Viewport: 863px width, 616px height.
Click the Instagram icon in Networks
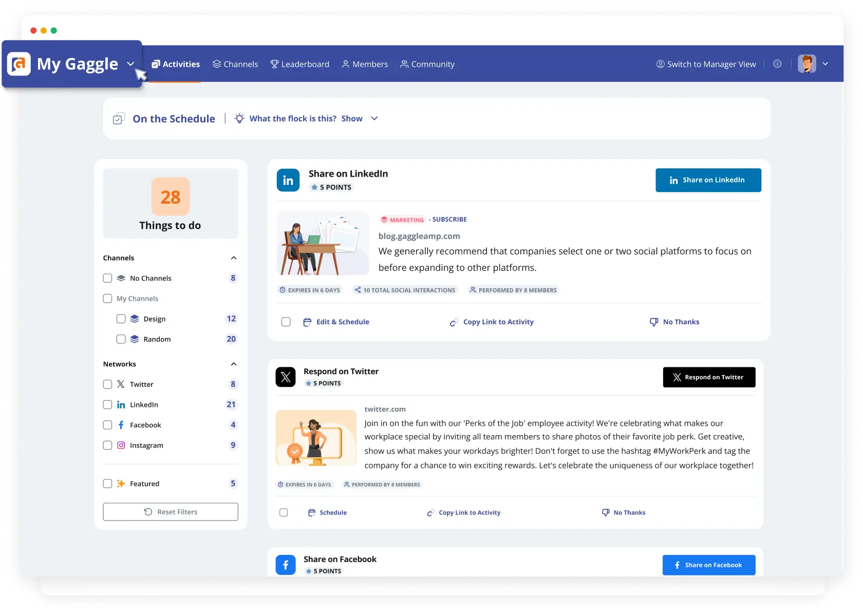pos(121,445)
